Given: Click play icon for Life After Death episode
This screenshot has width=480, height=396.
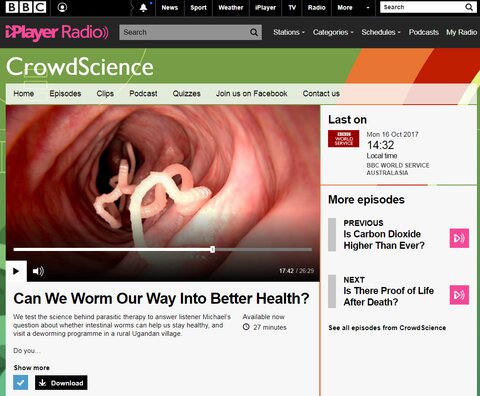Looking at the screenshot, I should 459,295.
